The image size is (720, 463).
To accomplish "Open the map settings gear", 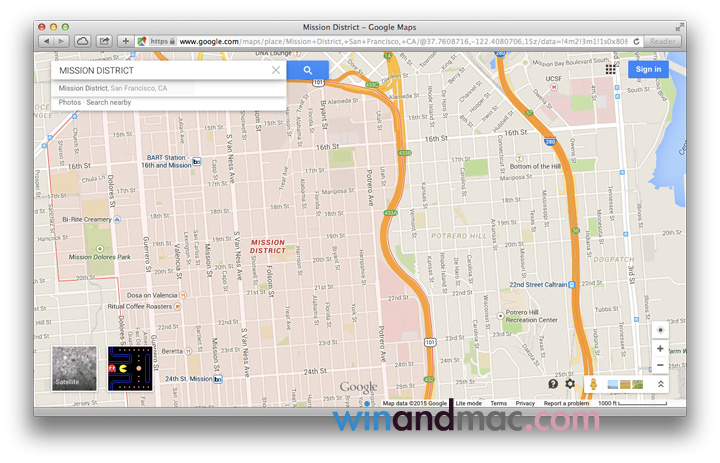I will tap(570, 384).
